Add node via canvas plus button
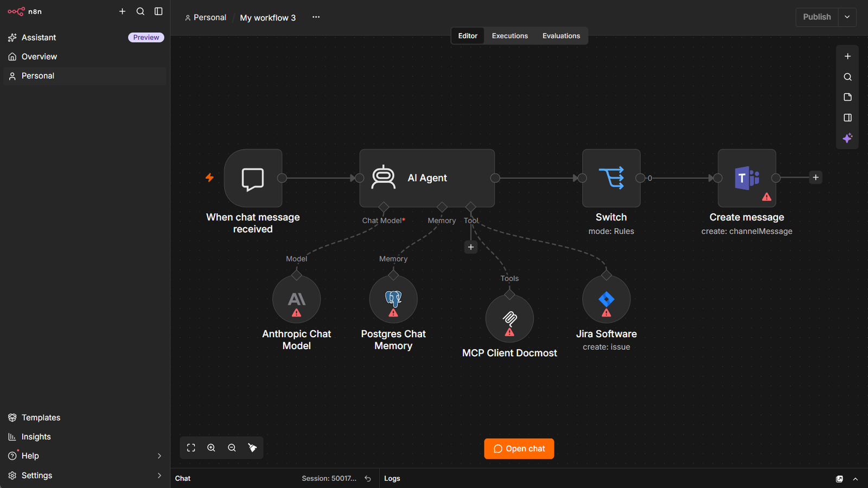868x488 pixels. pyautogui.click(x=847, y=56)
